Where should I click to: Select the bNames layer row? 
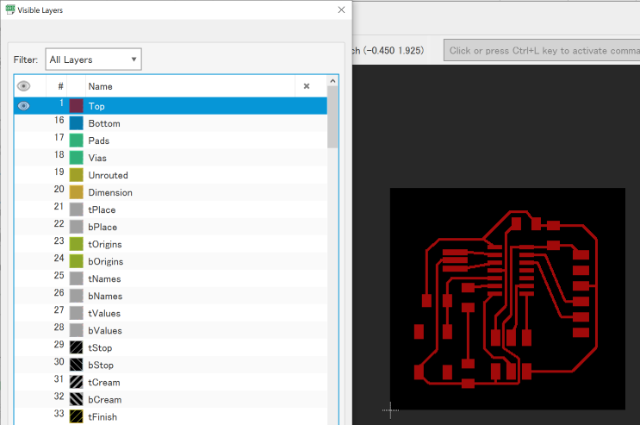[x=171, y=296]
